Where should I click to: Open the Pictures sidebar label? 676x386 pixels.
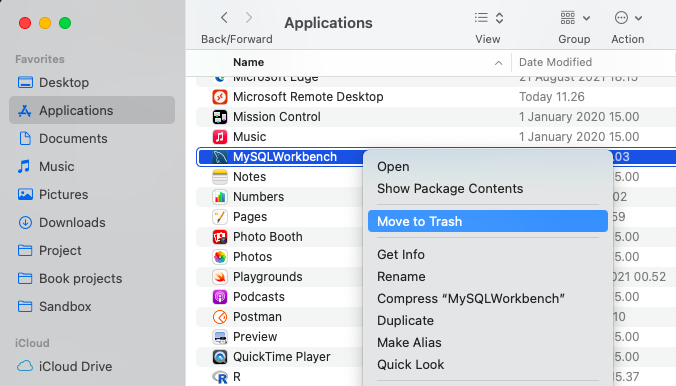[x=63, y=195]
